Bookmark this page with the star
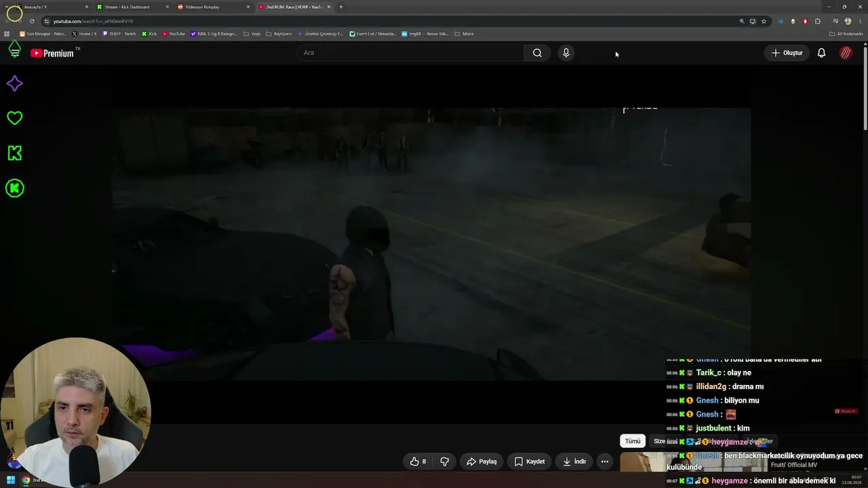Image resolution: width=868 pixels, height=488 pixels. (764, 21)
